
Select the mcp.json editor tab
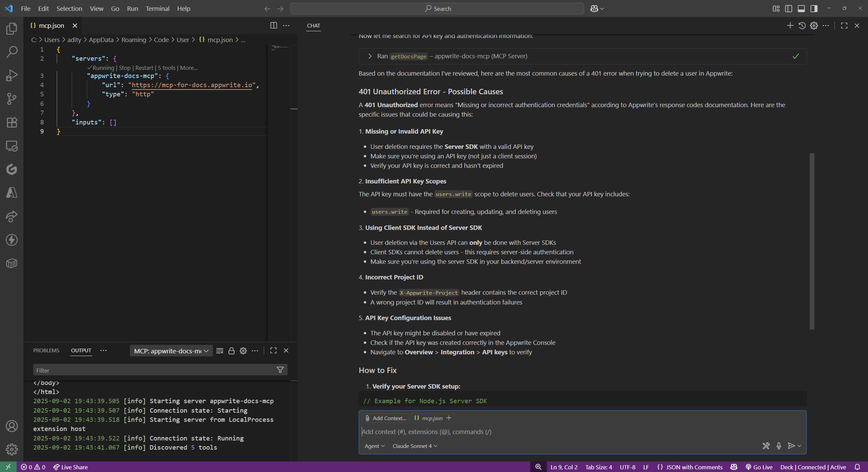click(x=52, y=25)
